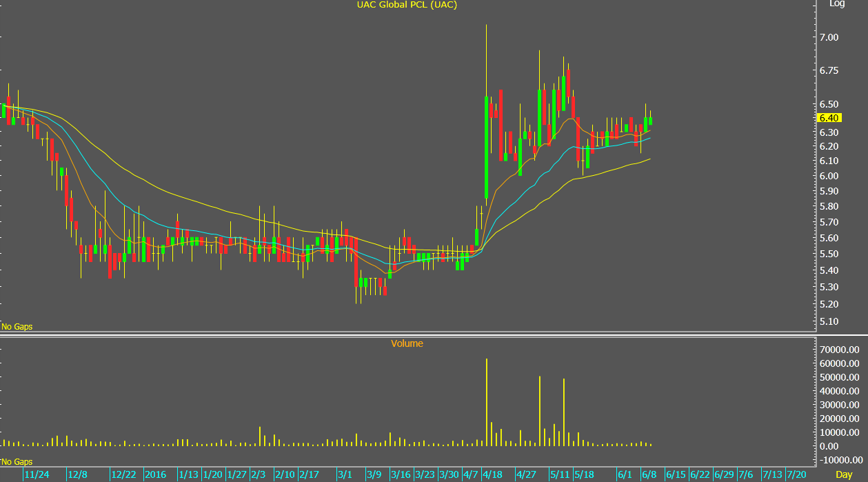868x482 pixels.
Task: Click the Day interval label
Action: point(844,474)
